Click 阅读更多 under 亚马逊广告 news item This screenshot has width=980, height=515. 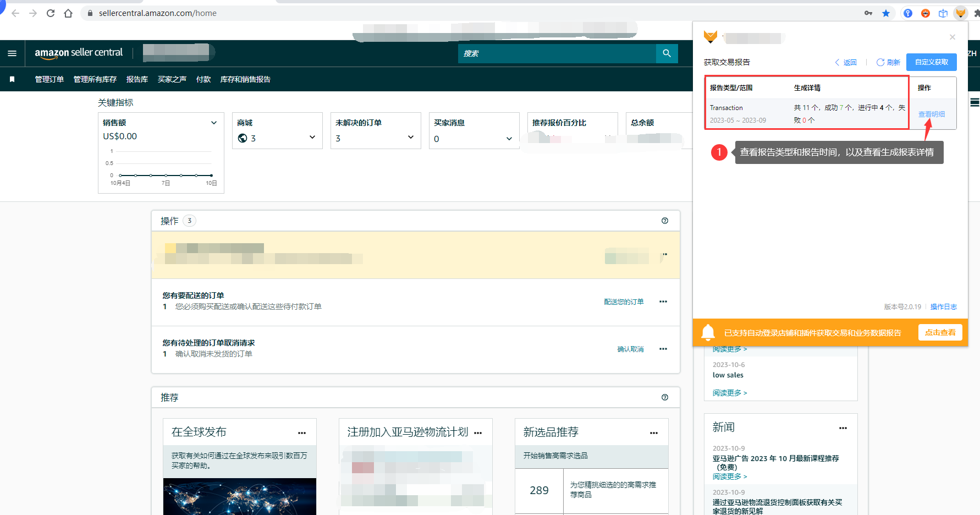730,476
